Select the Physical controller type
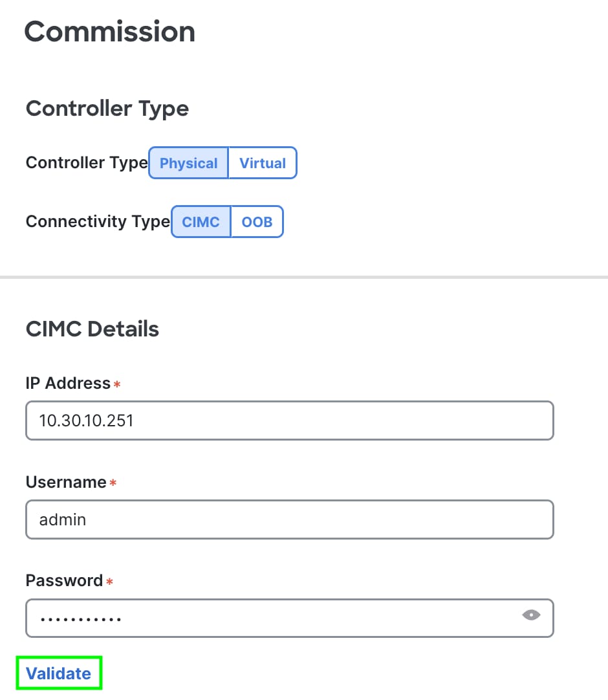This screenshot has height=700, width=608. [x=188, y=163]
